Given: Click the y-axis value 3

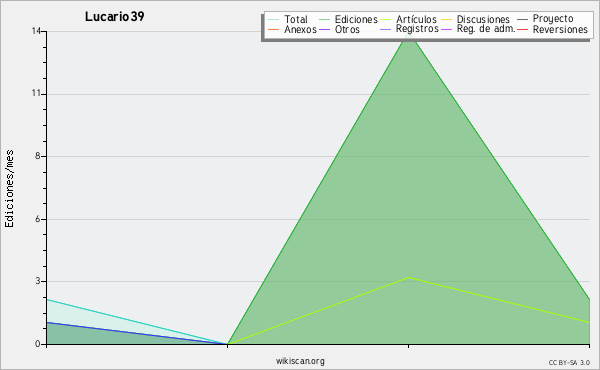Looking at the screenshot, I should click(38, 281).
